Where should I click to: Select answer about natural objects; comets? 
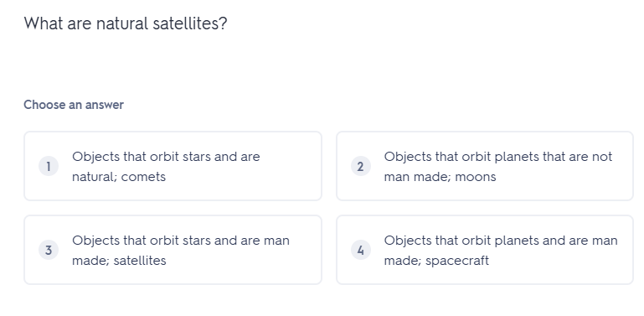pos(173,166)
